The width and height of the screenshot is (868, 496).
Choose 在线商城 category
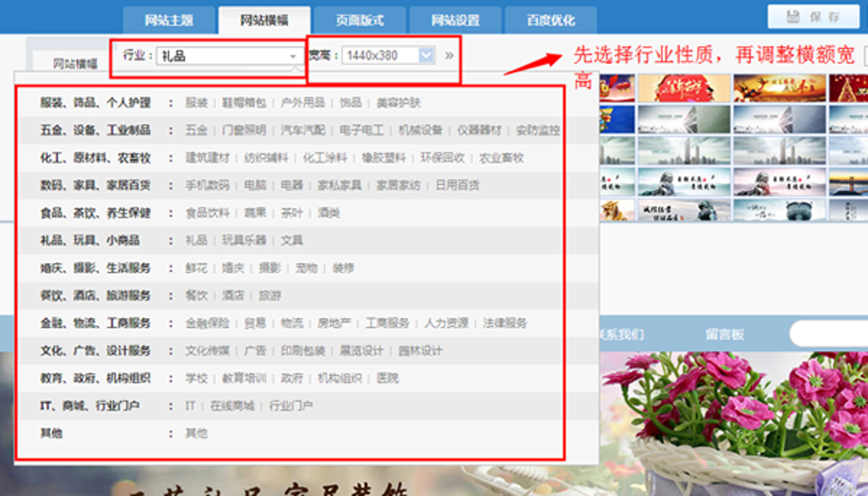[232, 406]
